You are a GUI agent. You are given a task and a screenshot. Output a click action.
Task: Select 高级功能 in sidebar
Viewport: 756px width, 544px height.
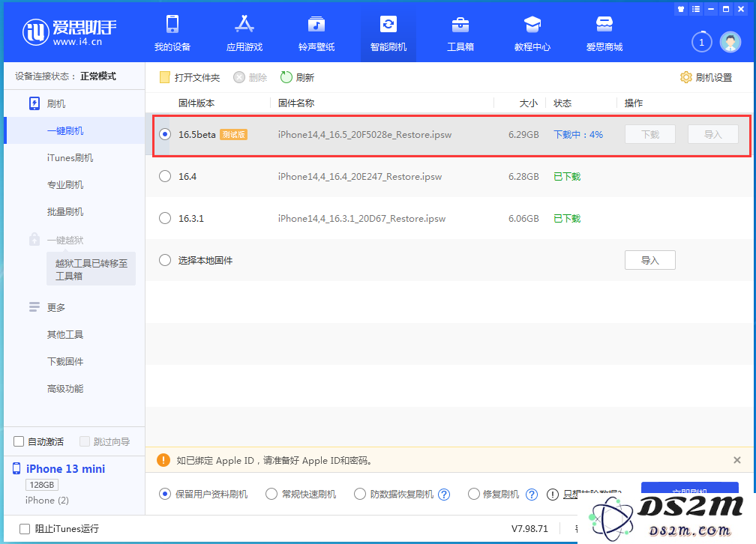tap(65, 388)
